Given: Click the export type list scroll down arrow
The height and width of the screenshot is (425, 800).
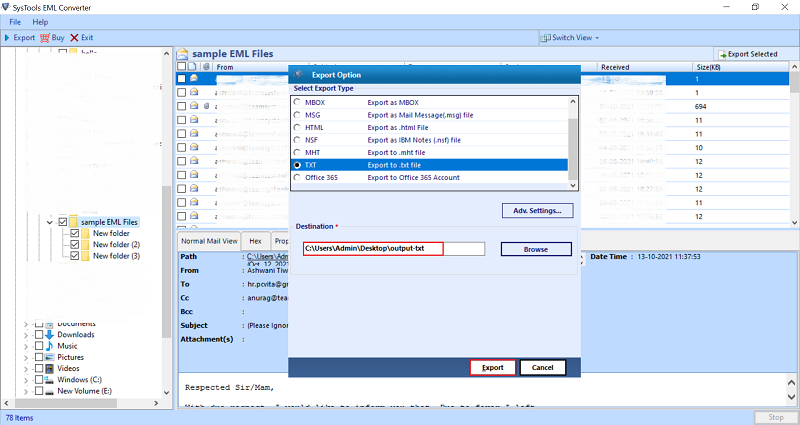Looking at the screenshot, I should coord(572,185).
